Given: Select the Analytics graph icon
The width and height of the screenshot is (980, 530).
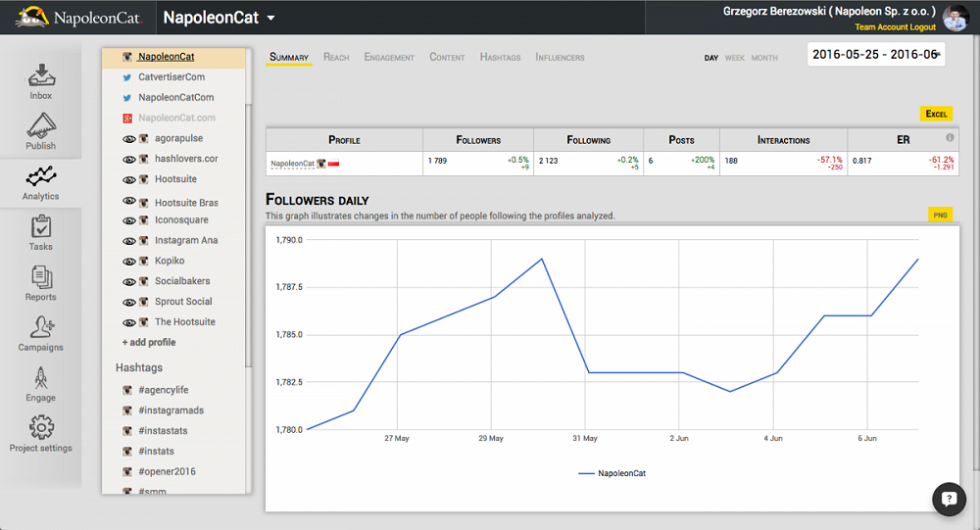Looking at the screenshot, I should click(40, 176).
